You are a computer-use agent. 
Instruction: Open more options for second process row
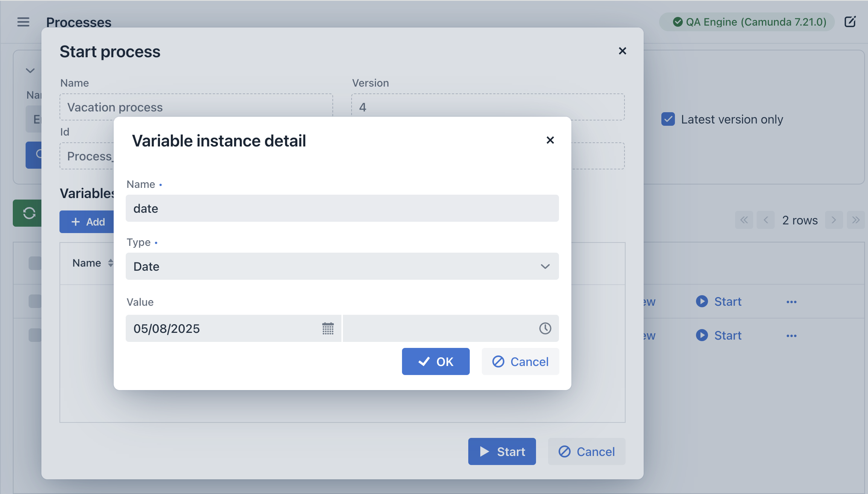(792, 336)
